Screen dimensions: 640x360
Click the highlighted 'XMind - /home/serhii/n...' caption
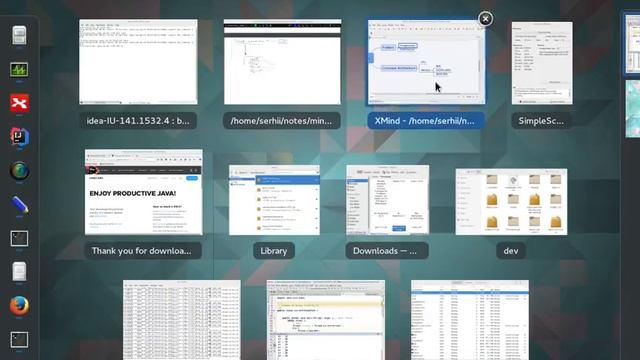click(426, 121)
